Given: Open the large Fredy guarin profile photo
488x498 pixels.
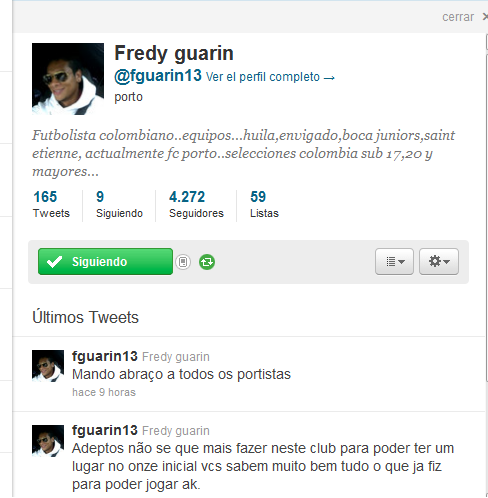Looking at the screenshot, I should coord(68,79).
